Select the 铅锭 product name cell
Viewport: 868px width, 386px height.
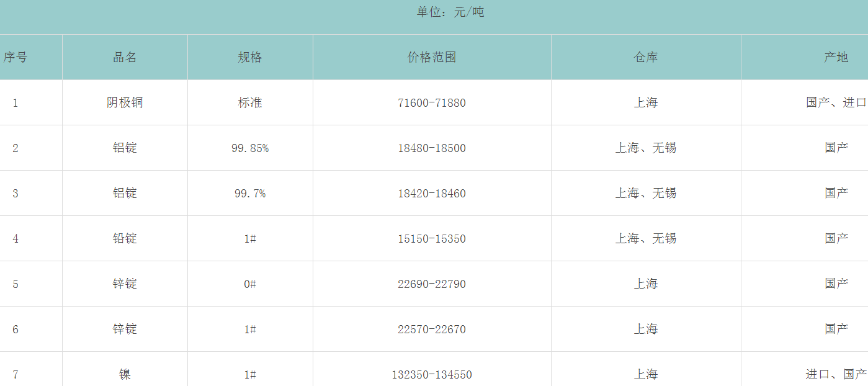[125, 238]
